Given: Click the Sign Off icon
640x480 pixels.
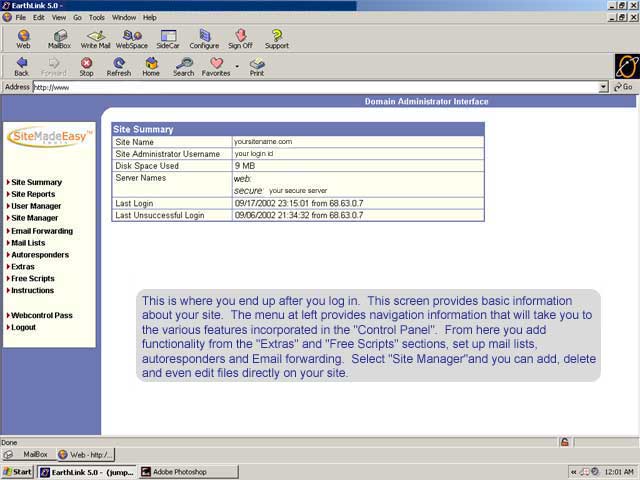Looking at the screenshot, I should click(x=240, y=38).
